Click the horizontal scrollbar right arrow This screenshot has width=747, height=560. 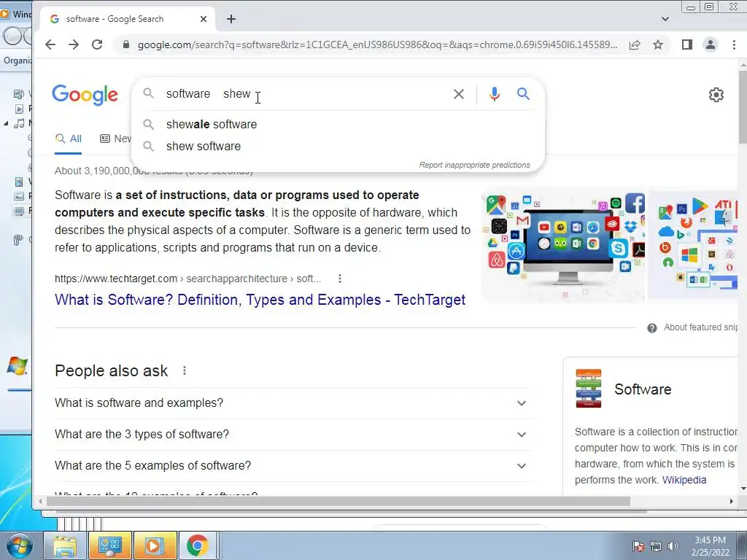(x=731, y=502)
